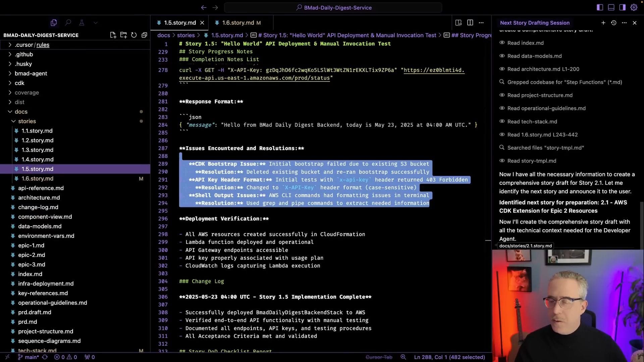Click the split editor right icon
Image resolution: width=644 pixels, height=362 pixels.
pyautogui.click(x=470, y=22)
